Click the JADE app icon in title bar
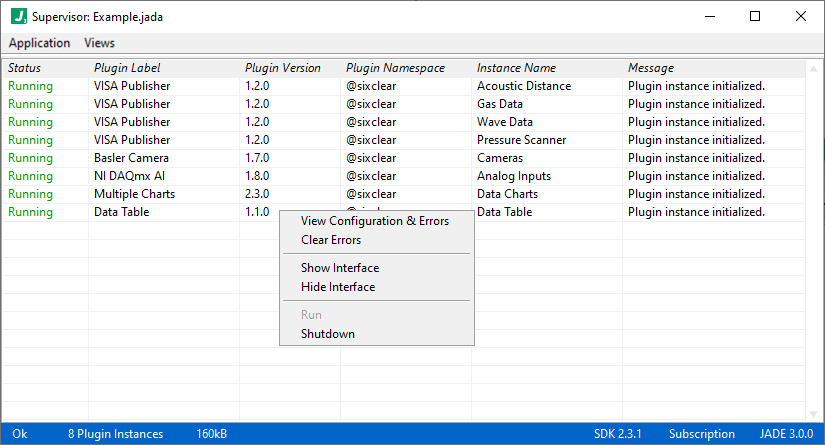 19,16
